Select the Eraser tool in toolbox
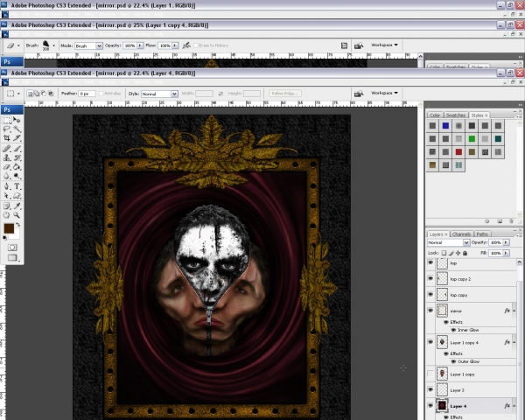525x420 pixels. [7, 167]
